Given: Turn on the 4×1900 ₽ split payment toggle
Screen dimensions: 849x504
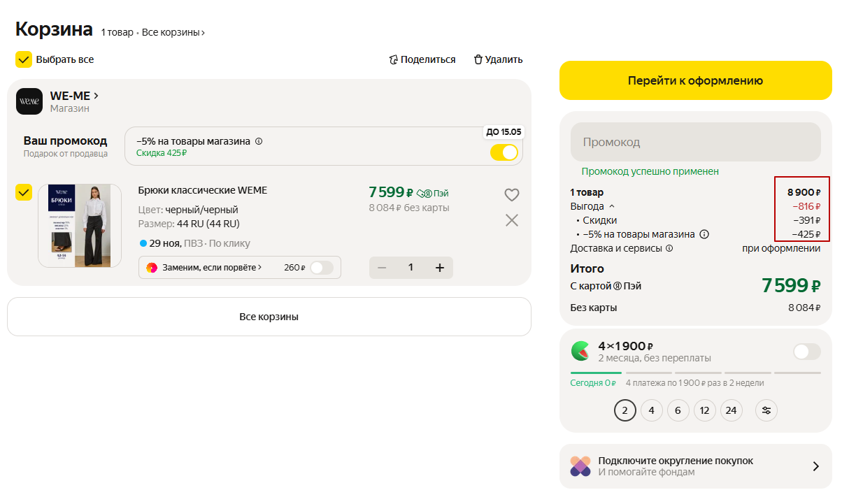Looking at the screenshot, I should coord(806,352).
